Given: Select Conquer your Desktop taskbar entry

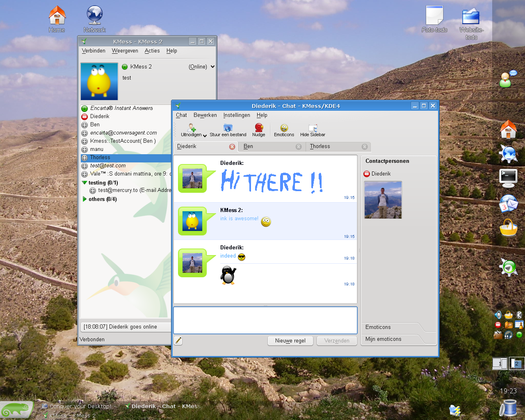Looking at the screenshot, I should point(79,406).
